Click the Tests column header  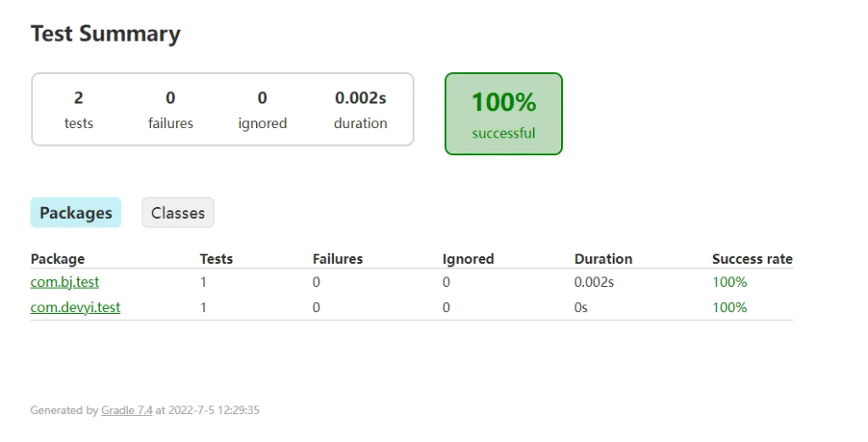coord(216,259)
